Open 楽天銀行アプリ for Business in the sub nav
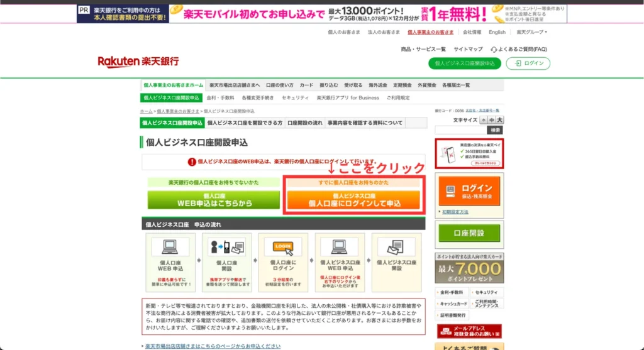This screenshot has height=350, width=644. [x=348, y=98]
